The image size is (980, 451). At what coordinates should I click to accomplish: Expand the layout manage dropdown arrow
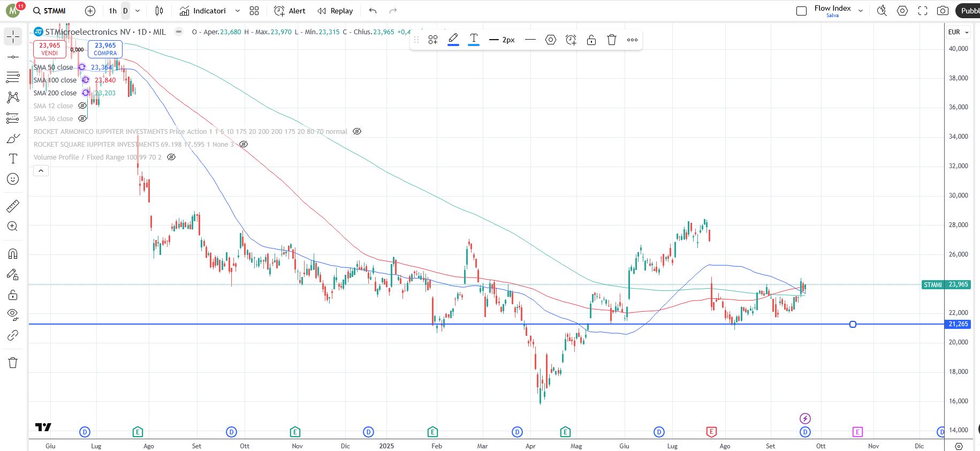pyautogui.click(x=861, y=11)
